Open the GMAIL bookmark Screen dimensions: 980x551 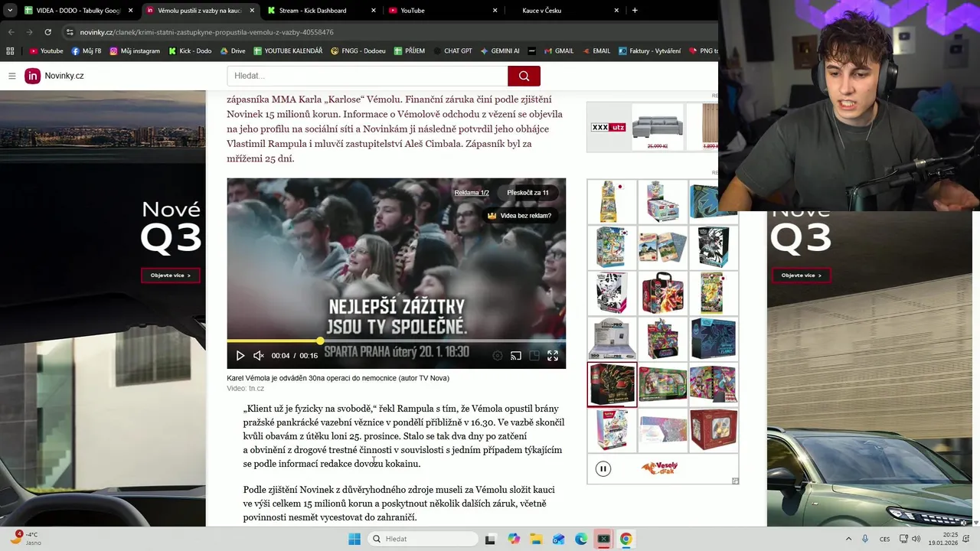pyautogui.click(x=558, y=51)
